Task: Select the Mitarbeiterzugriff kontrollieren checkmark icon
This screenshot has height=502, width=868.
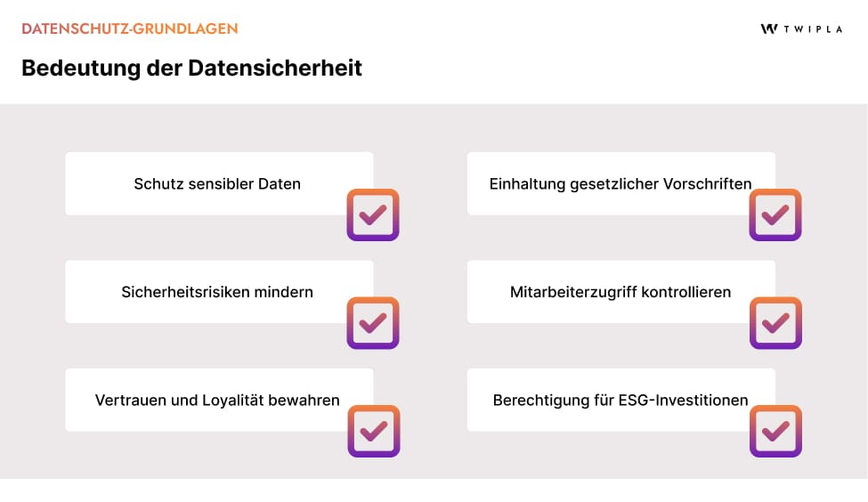Action: coord(775,322)
